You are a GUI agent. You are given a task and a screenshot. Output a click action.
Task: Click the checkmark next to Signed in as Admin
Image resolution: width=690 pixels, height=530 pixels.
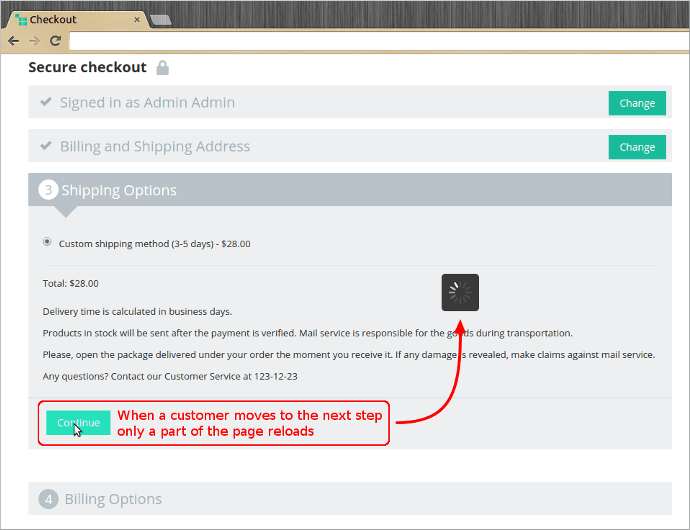(x=45, y=102)
